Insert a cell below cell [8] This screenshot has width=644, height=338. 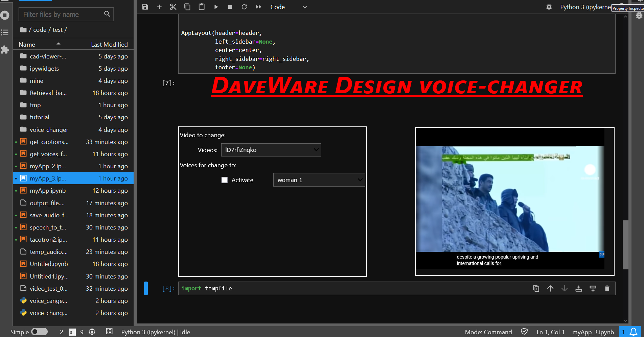click(593, 288)
